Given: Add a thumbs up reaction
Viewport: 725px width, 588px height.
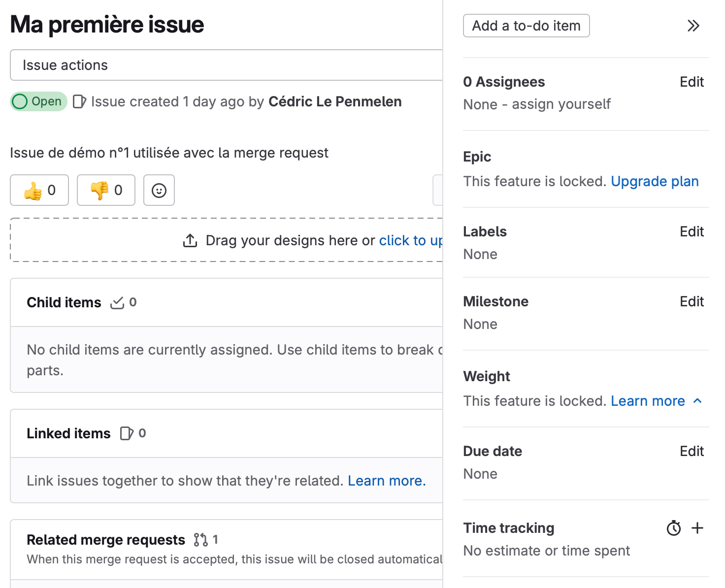Looking at the screenshot, I should (x=39, y=190).
